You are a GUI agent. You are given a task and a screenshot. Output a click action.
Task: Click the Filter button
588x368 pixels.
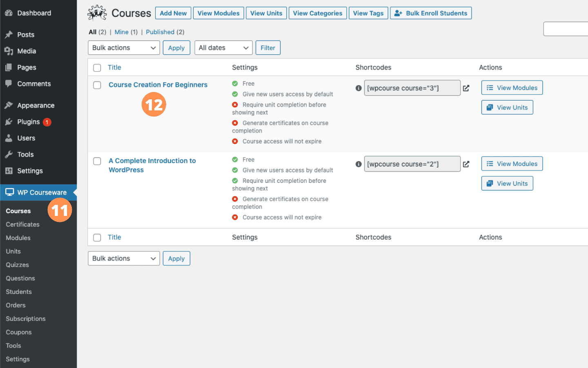268,48
